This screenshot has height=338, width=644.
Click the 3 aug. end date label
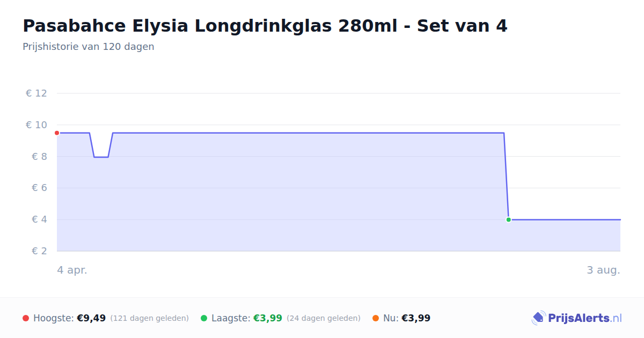coord(603,270)
